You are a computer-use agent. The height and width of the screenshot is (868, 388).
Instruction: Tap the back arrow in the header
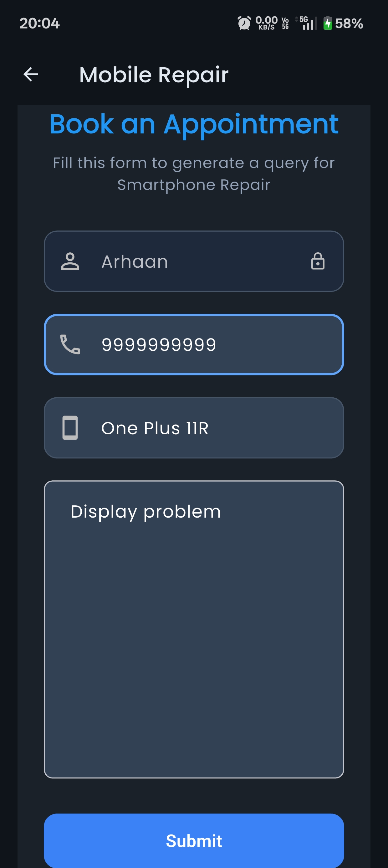coord(30,74)
